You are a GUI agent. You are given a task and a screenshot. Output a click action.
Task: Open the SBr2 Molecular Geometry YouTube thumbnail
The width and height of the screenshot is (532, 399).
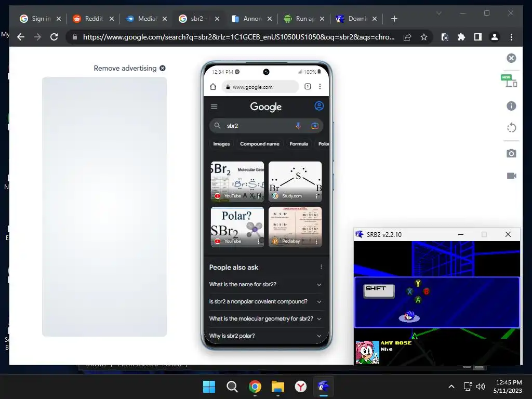[237, 182]
